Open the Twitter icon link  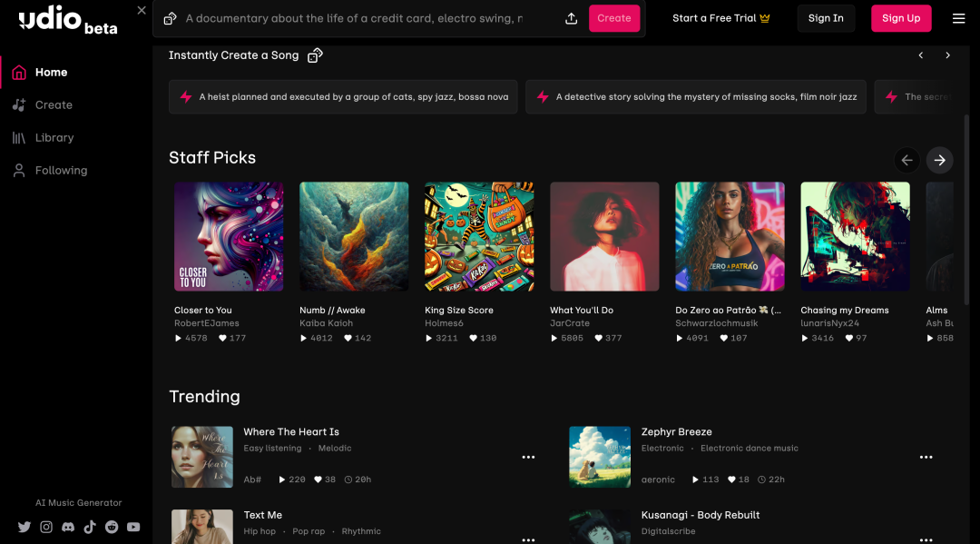point(24,527)
